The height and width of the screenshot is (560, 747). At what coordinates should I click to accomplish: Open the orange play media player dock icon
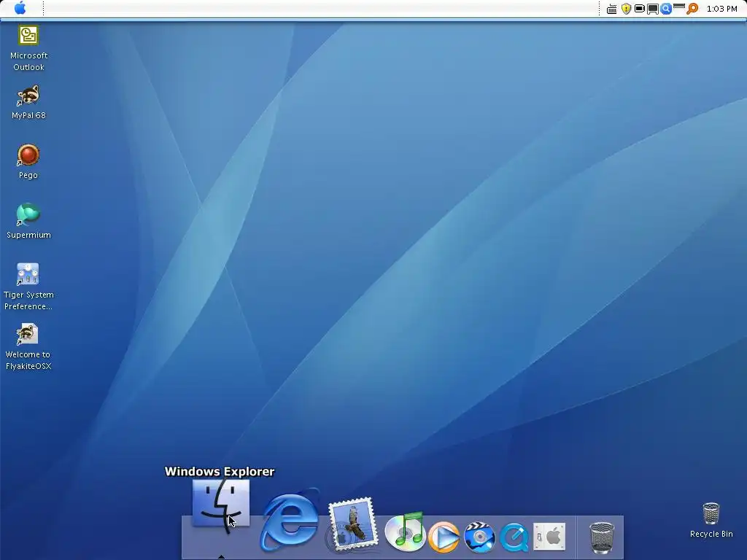pyautogui.click(x=444, y=537)
